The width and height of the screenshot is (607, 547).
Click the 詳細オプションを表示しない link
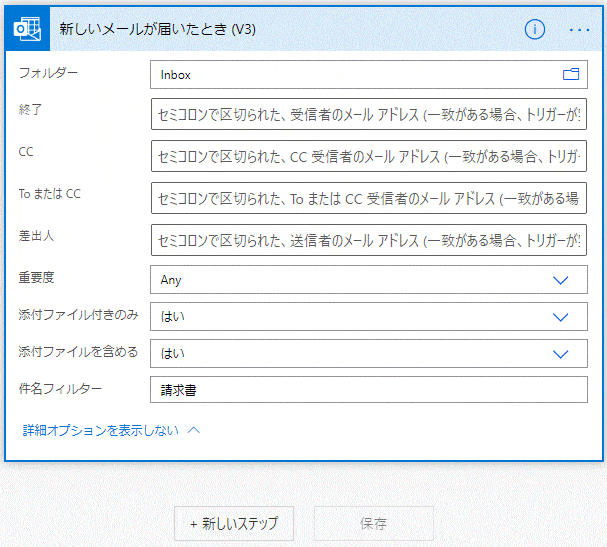101,430
